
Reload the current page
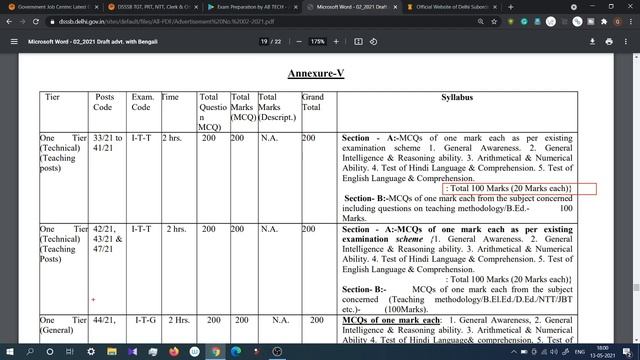(36, 21)
